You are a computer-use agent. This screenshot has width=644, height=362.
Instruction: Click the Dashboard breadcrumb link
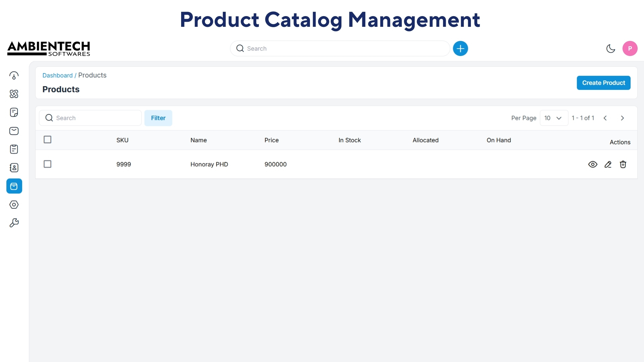click(57, 75)
